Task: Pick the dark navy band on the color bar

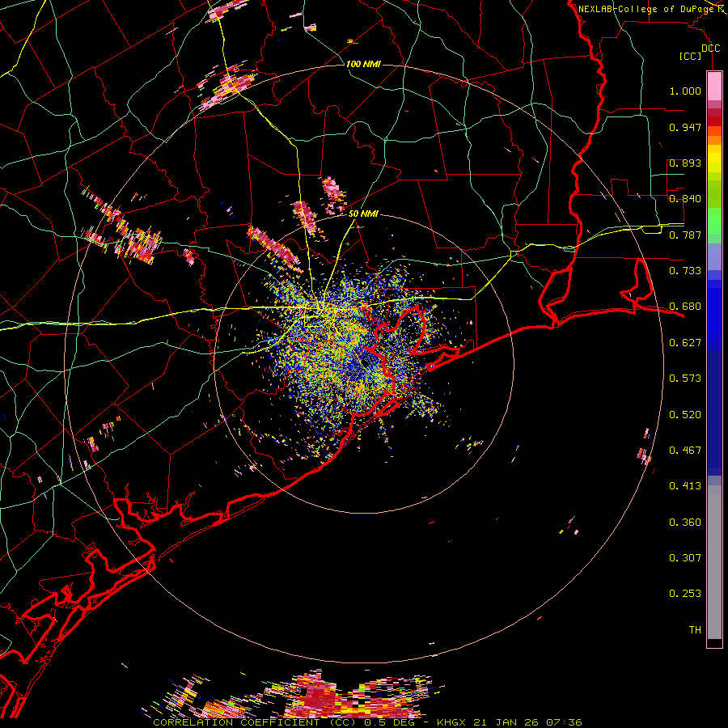Action: point(714,413)
